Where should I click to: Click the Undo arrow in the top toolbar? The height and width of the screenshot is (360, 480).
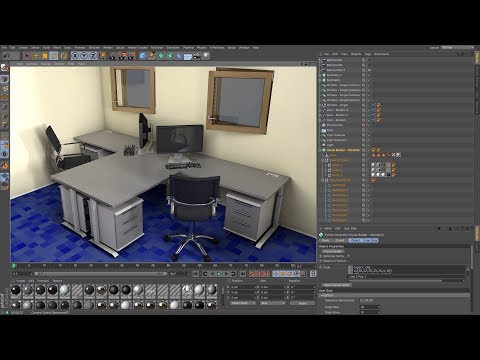click(x=7, y=56)
